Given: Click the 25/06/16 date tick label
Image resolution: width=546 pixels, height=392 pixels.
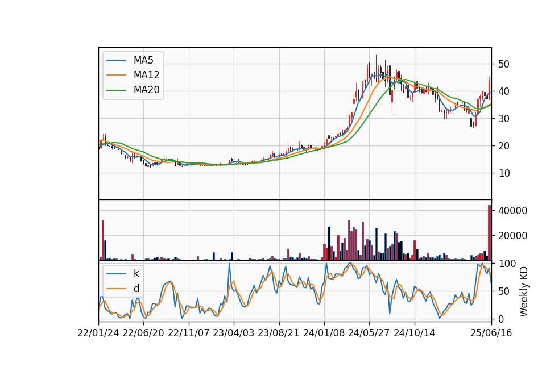Looking at the screenshot, I should 491,333.
